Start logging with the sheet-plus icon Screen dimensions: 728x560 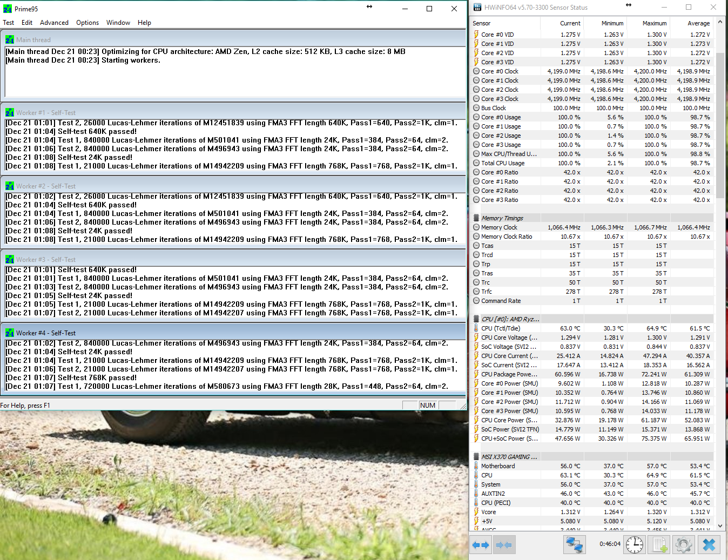click(659, 545)
